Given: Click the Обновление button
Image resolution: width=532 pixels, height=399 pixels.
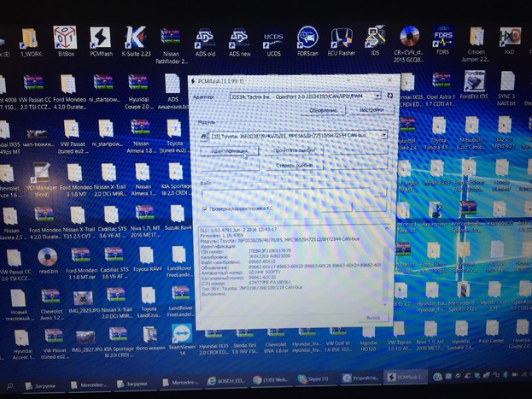Looking at the screenshot, I should 324,110.
